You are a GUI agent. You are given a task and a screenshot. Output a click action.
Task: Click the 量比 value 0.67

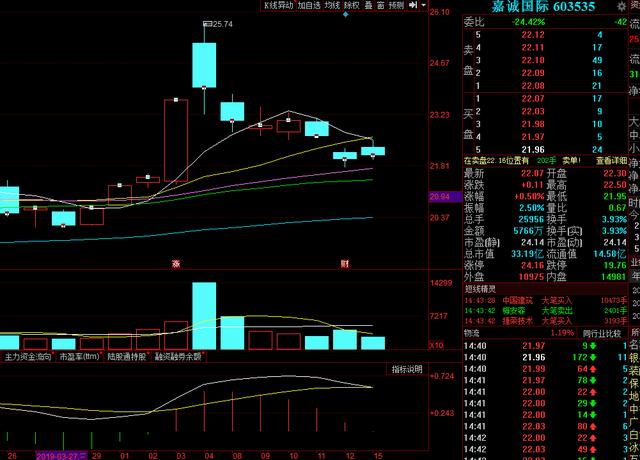[x=617, y=208]
